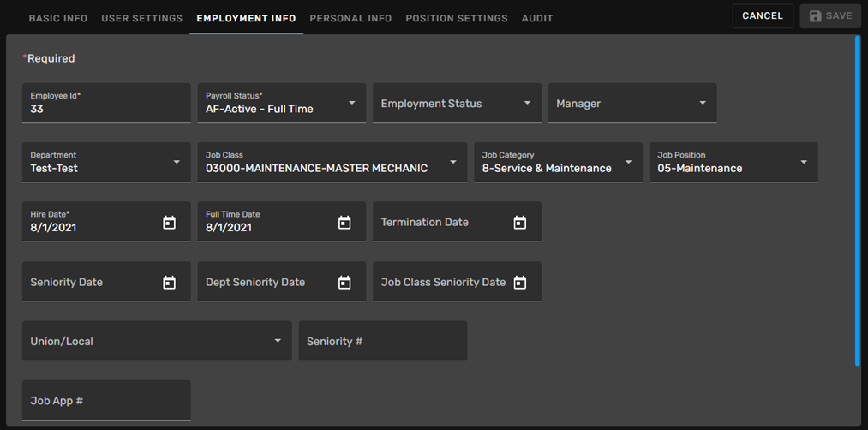The width and height of the screenshot is (868, 430).
Task: Go to the Personal Info tab
Action: pyautogui.click(x=350, y=18)
